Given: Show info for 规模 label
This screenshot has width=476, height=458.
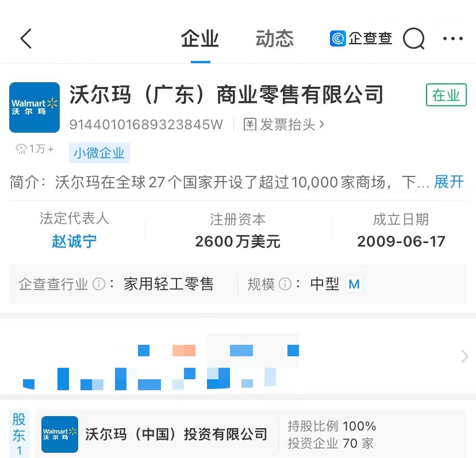Looking at the screenshot, I should click(x=285, y=284).
